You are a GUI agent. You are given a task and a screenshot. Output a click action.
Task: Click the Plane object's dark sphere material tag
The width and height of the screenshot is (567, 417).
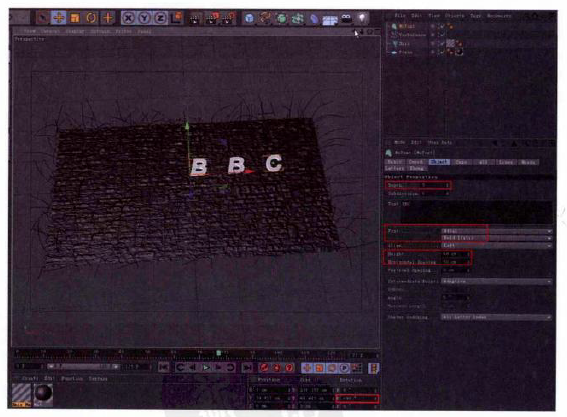[459, 52]
